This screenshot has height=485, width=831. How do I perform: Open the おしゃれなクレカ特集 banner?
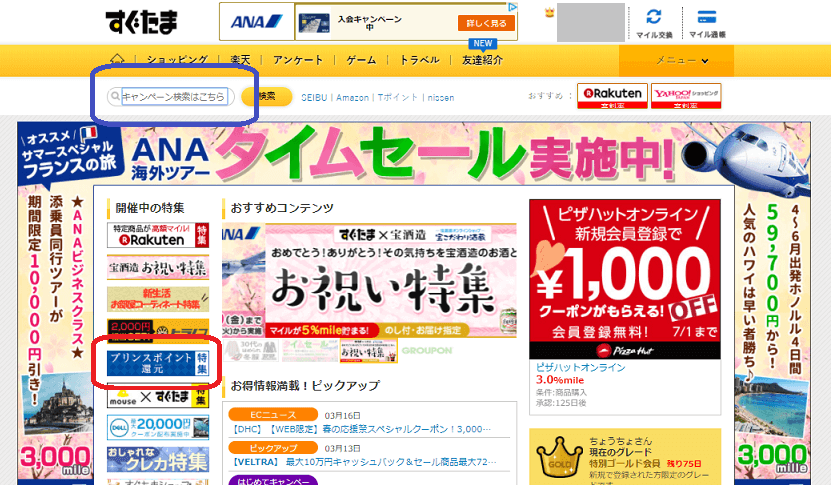point(158,460)
